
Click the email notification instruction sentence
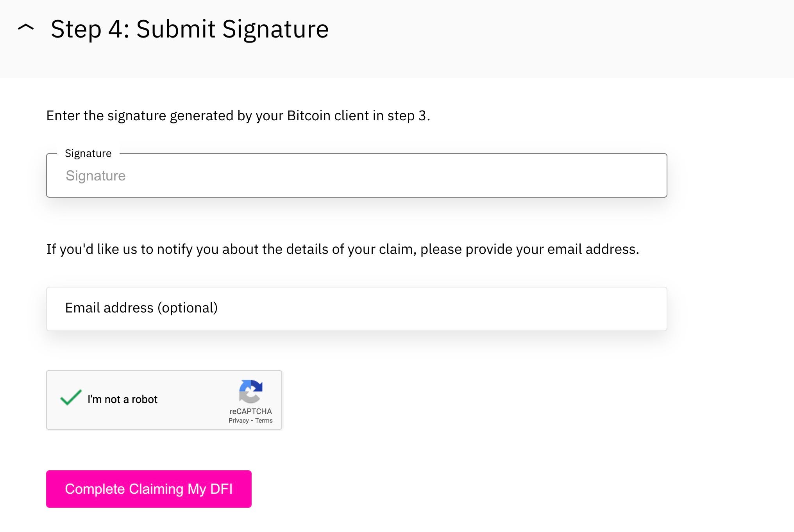343,249
